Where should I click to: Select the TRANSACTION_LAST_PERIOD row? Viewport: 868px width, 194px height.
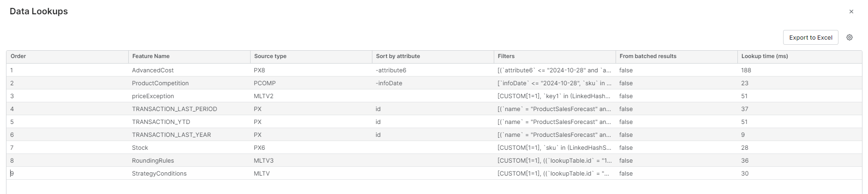click(x=174, y=109)
